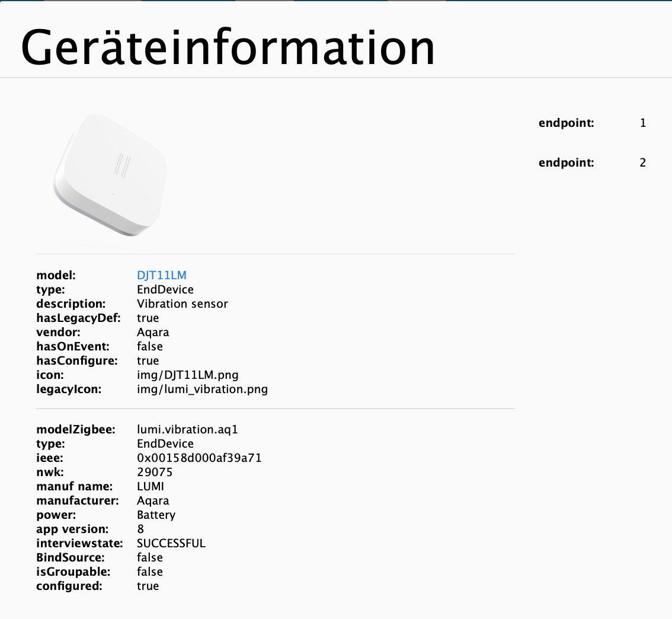Click the Geräteinformation heading

click(x=228, y=47)
